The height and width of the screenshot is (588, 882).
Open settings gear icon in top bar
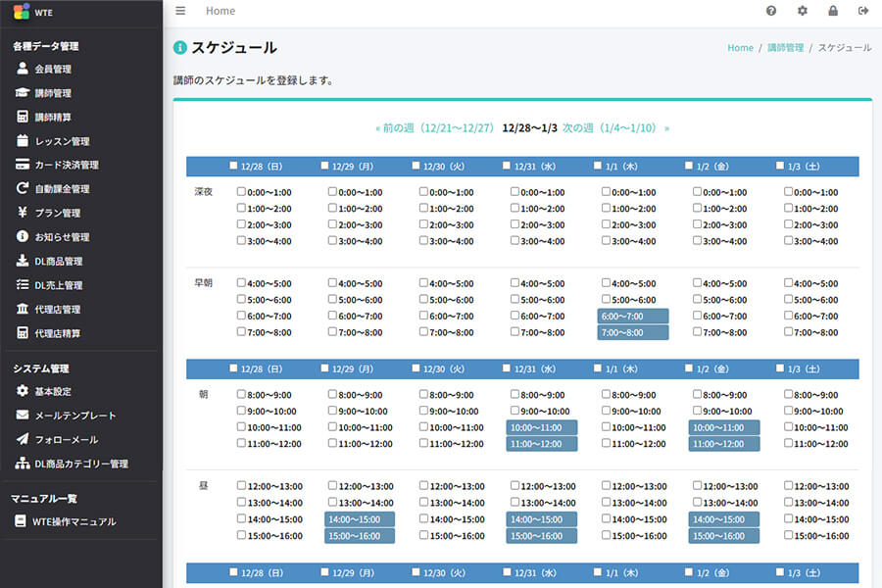pos(803,11)
